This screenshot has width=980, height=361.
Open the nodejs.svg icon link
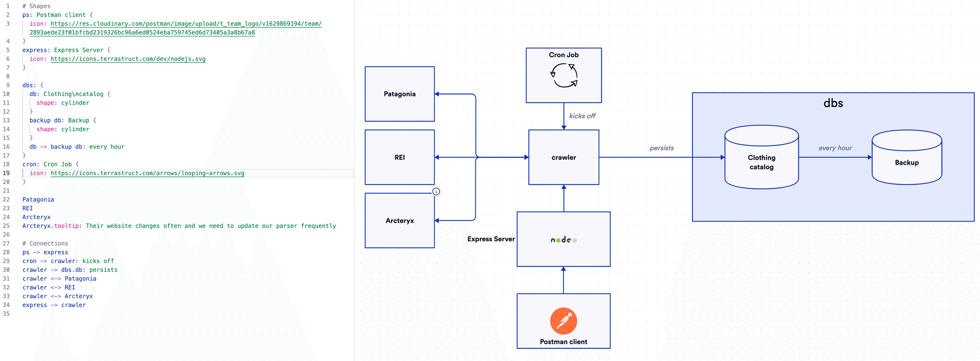pyautogui.click(x=128, y=59)
